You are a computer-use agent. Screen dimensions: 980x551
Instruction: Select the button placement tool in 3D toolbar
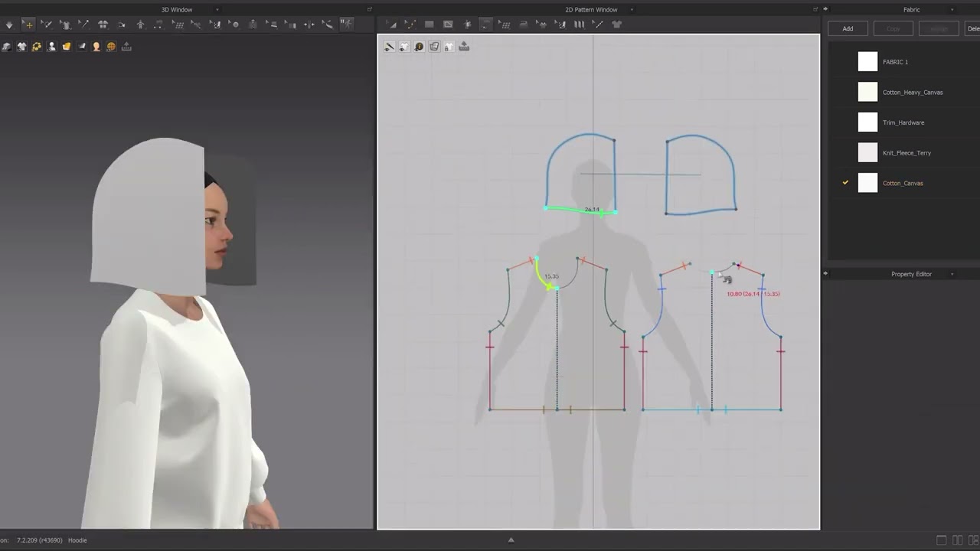coord(234,24)
